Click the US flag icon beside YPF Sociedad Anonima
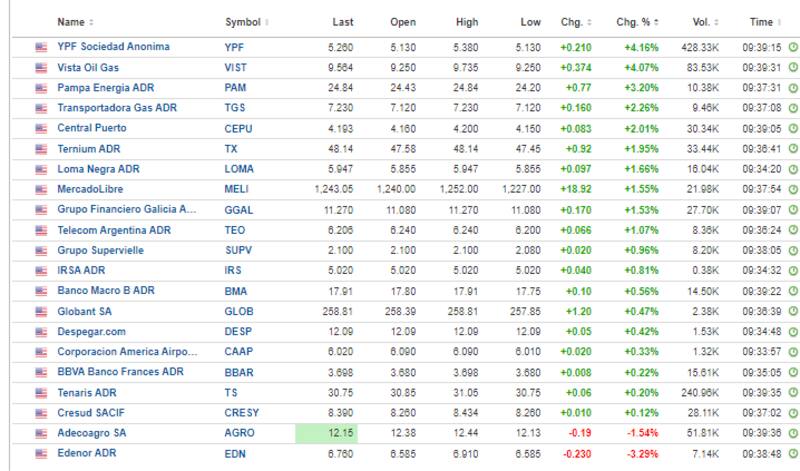 41,47
